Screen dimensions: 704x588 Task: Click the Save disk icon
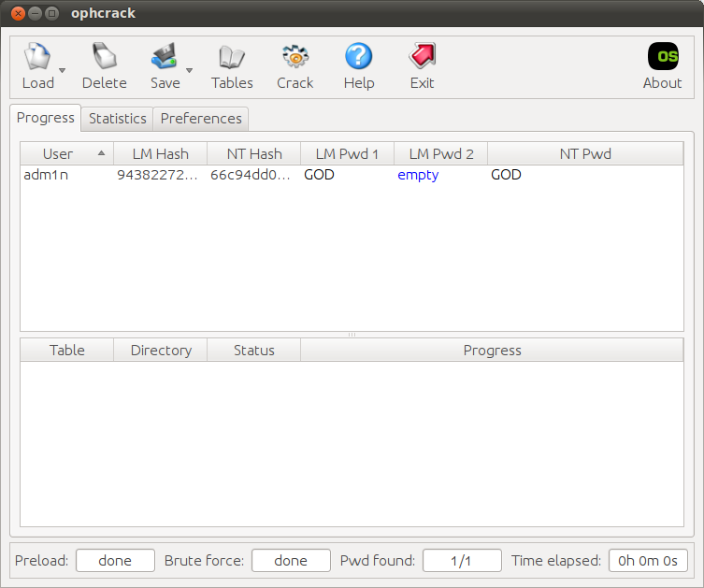click(164, 56)
